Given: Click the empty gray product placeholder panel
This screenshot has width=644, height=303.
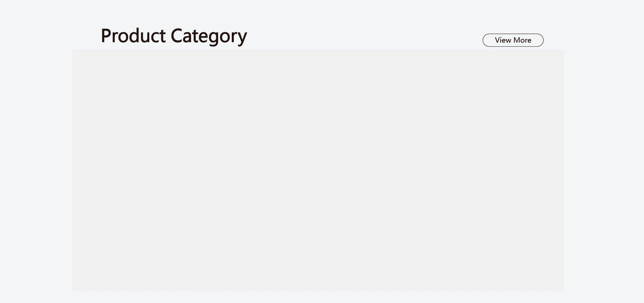Looking at the screenshot, I should 318,170.
